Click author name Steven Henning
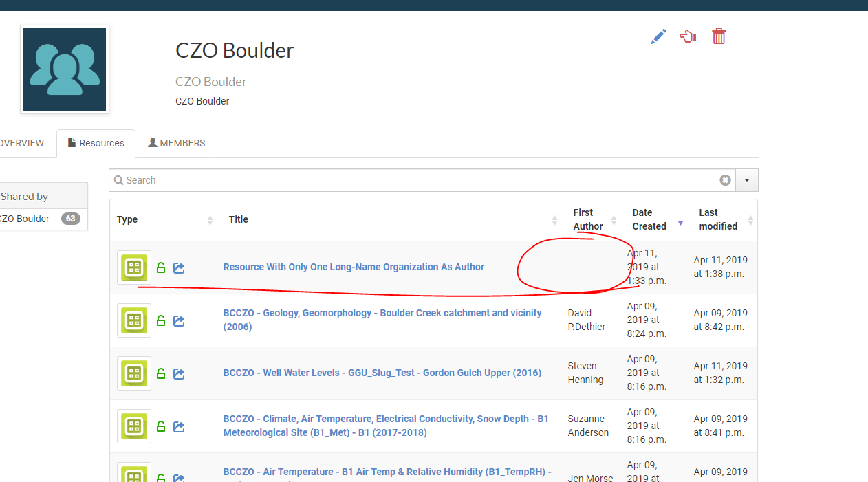 tap(586, 373)
